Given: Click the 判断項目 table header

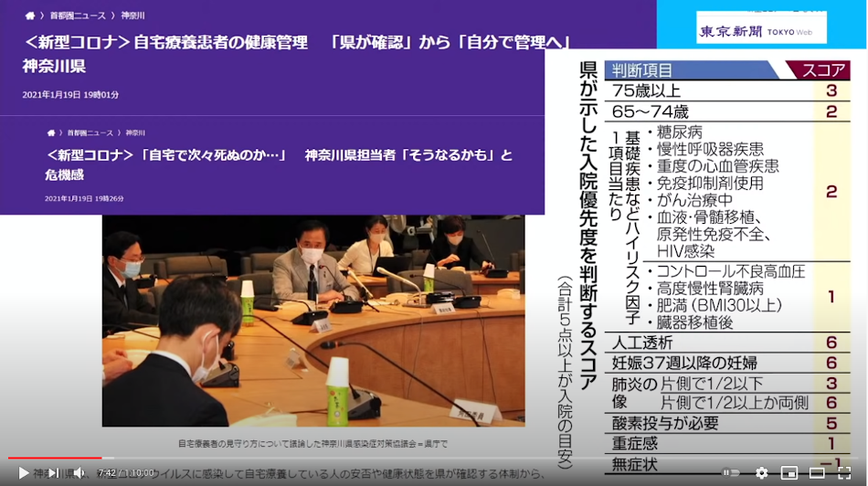Looking at the screenshot, I should [x=692, y=70].
